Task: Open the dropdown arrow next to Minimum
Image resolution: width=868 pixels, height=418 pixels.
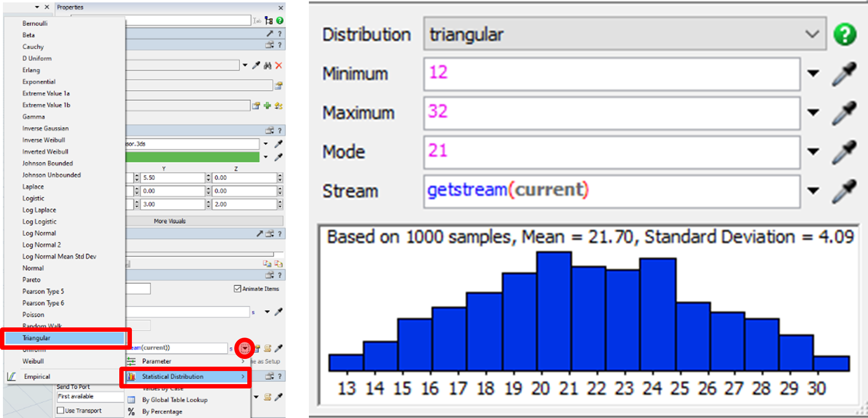Action: click(813, 74)
